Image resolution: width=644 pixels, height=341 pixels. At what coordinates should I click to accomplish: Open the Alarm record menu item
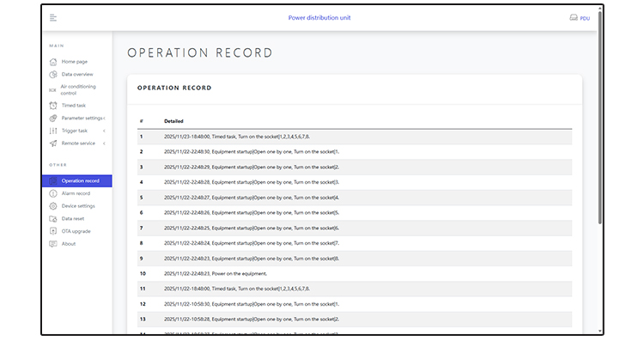pos(76,193)
